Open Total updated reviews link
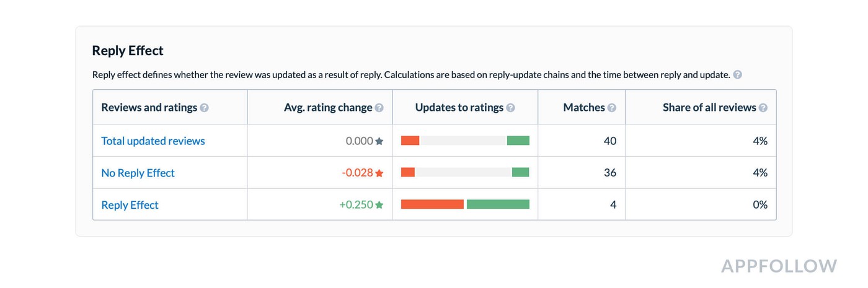868x288 pixels. click(x=153, y=141)
